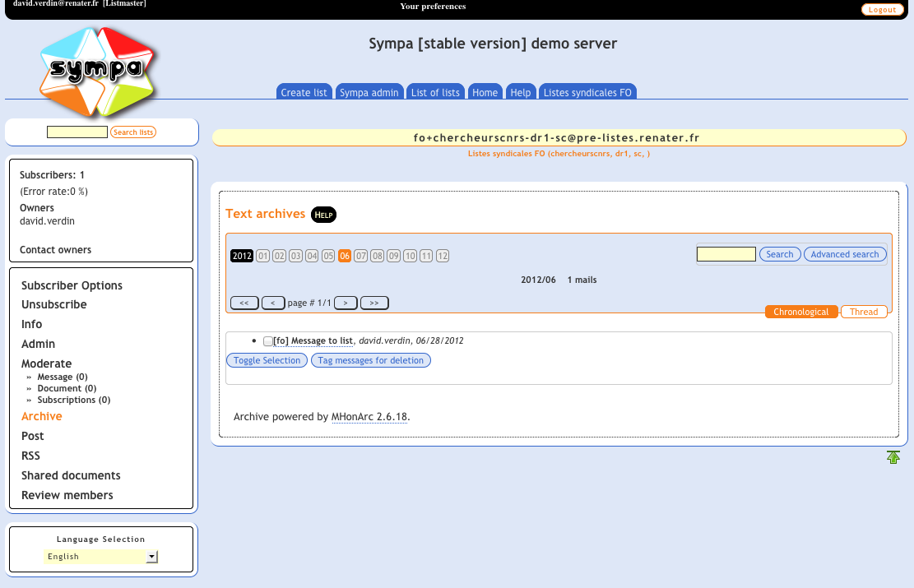Switch to the List of lists tab
This screenshot has width=914, height=588.
point(435,92)
